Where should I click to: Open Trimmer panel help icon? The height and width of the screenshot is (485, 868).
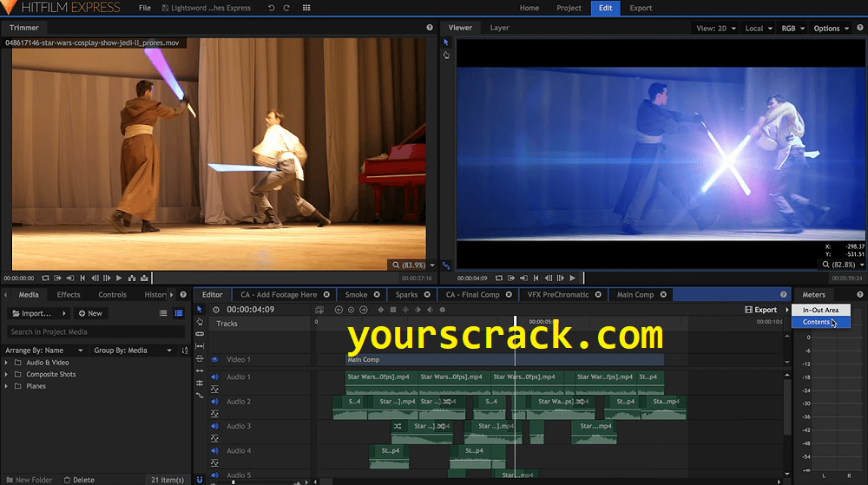(430, 28)
